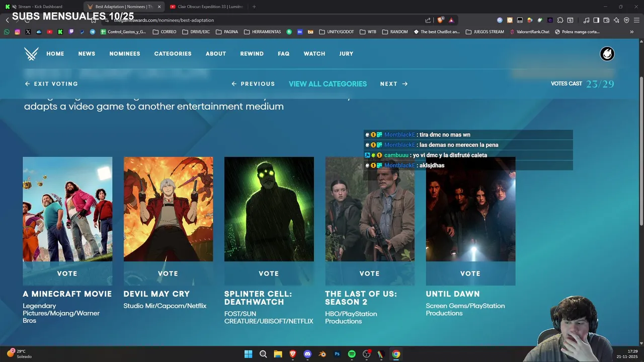This screenshot has width=644, height=362.
Task: Click the share icon in address bar
Action: (x=428, y=20)
